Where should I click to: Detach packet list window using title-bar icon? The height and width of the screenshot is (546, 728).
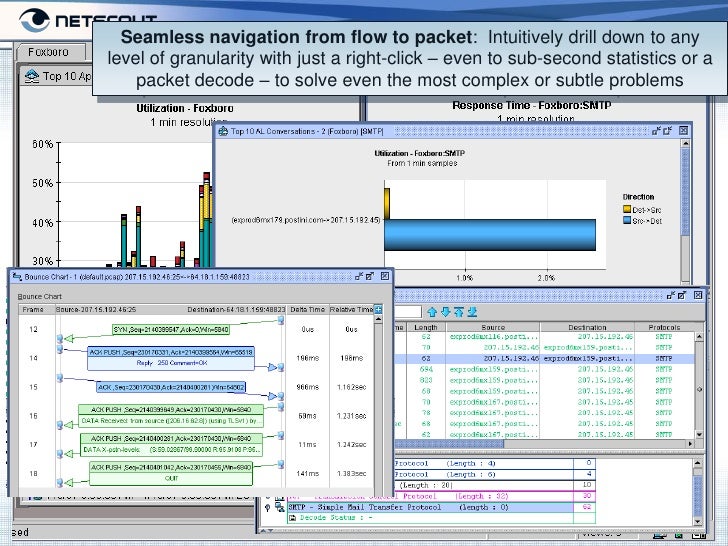[x=670, y=295]
